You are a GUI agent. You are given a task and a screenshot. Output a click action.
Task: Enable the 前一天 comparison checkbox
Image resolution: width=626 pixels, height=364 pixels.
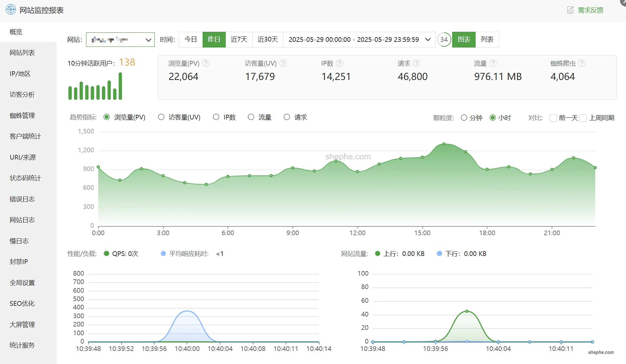click(x=553, y=118)
